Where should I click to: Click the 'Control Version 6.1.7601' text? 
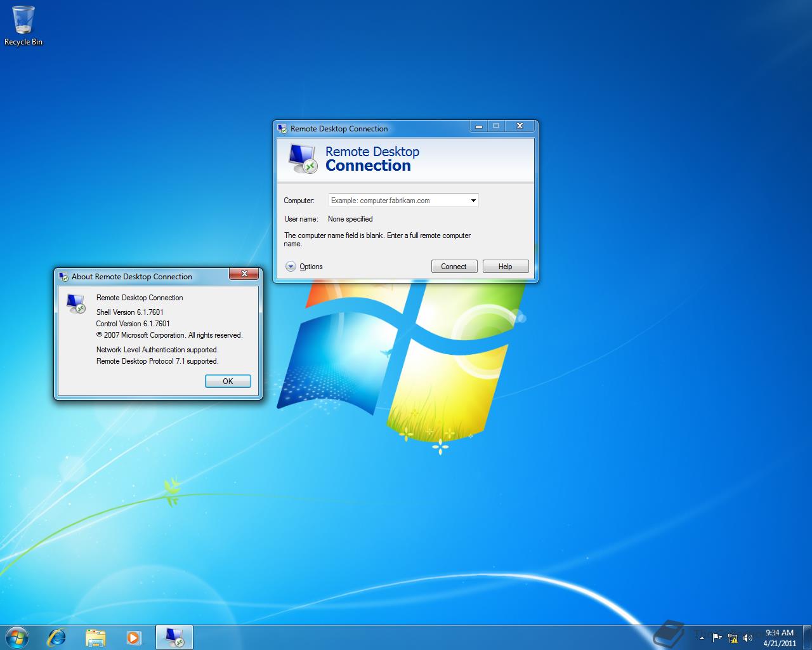[133, 324]
